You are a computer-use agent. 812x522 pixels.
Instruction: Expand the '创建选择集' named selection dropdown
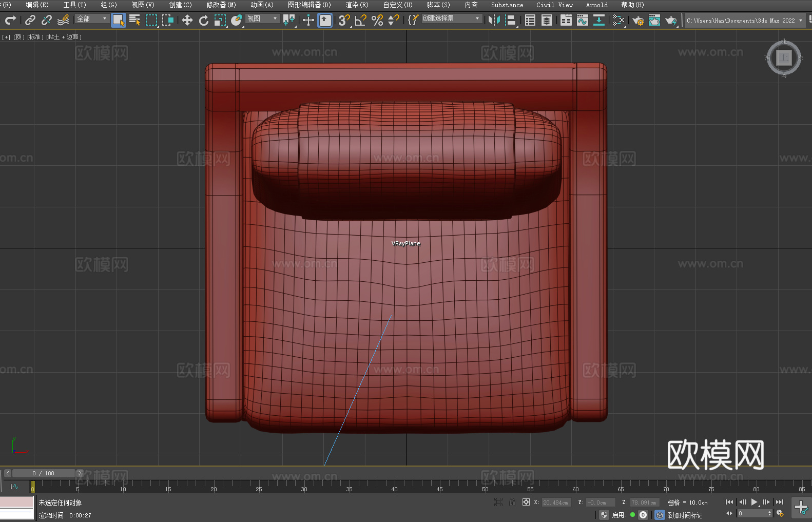point(452,18)
